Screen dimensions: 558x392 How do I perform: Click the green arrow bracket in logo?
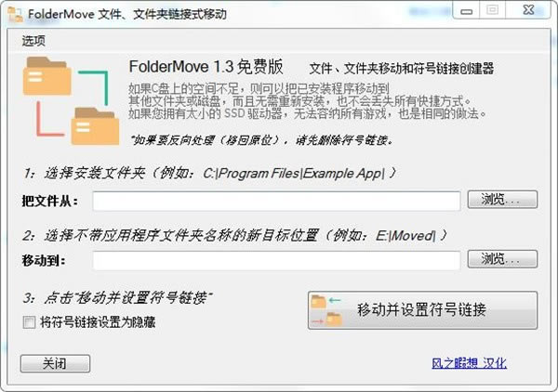click(x=94, y=88)
